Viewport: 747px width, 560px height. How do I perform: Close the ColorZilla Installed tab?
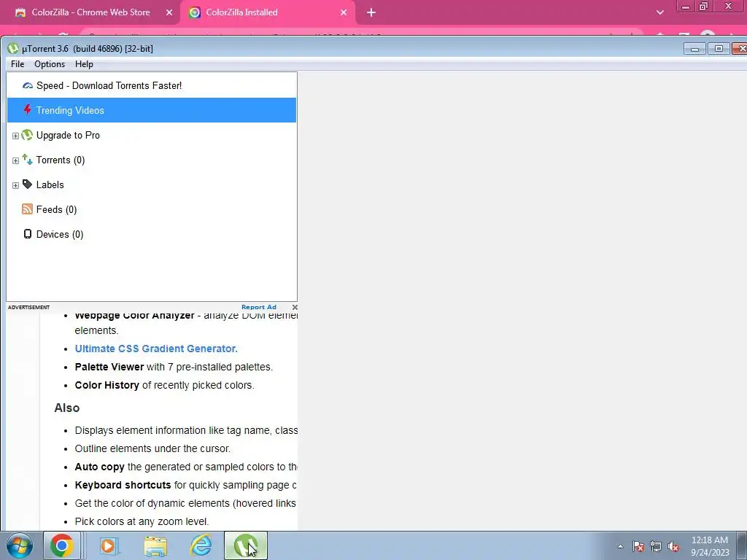click(344, 13)
